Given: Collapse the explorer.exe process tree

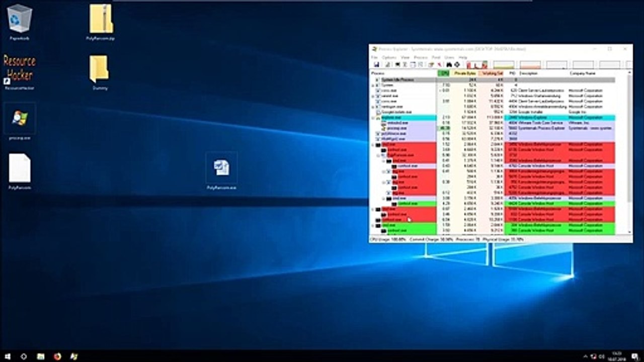Looking at the screenshot, I should coord(373,118).
